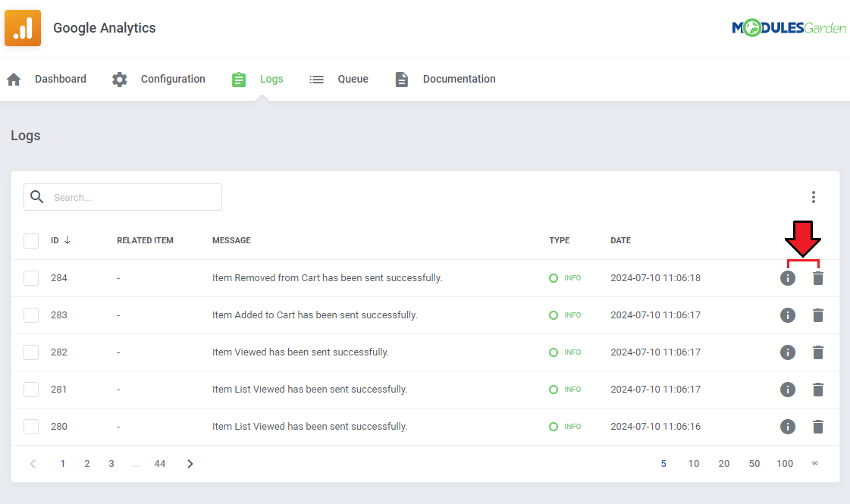Sort by ID using the arrow
The width and height of the screenshot is (850, 504).
pos(67,240)
